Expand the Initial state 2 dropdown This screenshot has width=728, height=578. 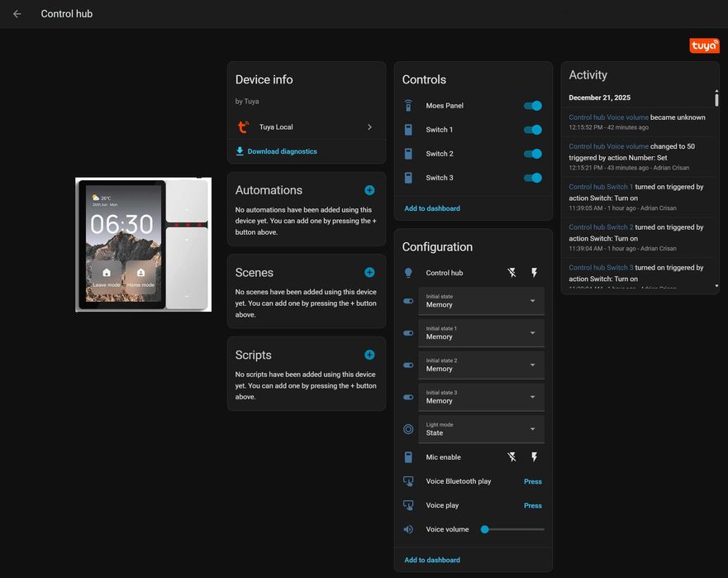[481, 365]
